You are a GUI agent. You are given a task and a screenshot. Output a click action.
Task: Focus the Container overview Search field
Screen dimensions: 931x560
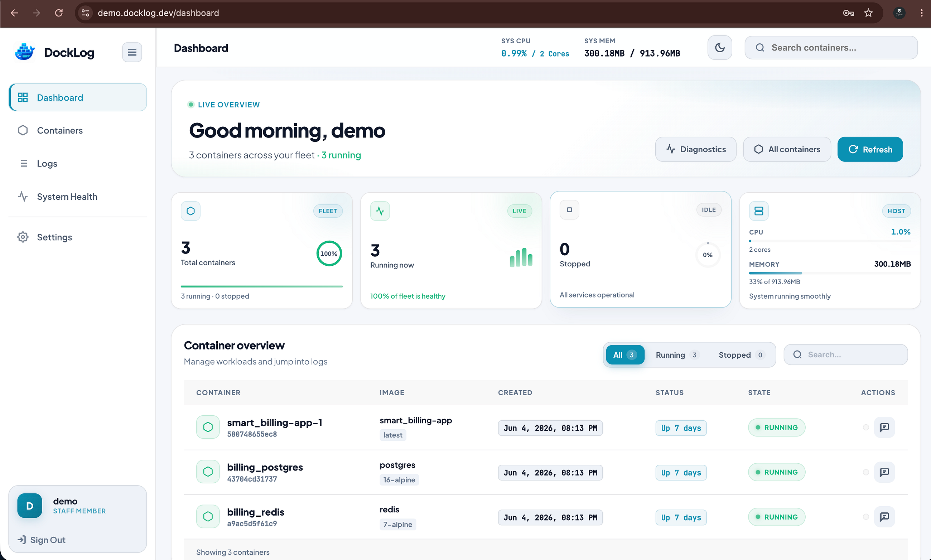pos(845,354)
